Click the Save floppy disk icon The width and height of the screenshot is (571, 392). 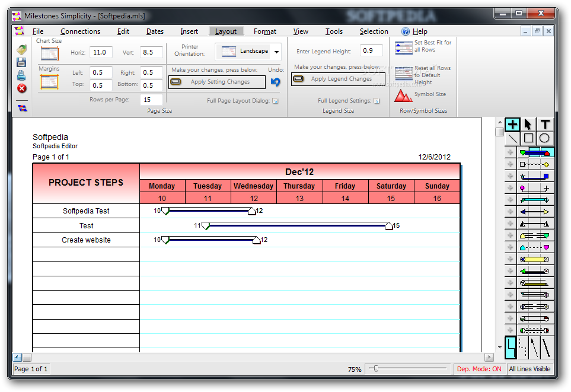click(21, 62)
